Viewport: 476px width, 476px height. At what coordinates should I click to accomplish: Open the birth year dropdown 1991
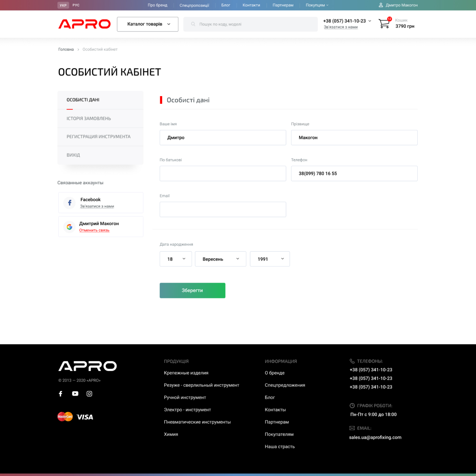click(270, 259)
